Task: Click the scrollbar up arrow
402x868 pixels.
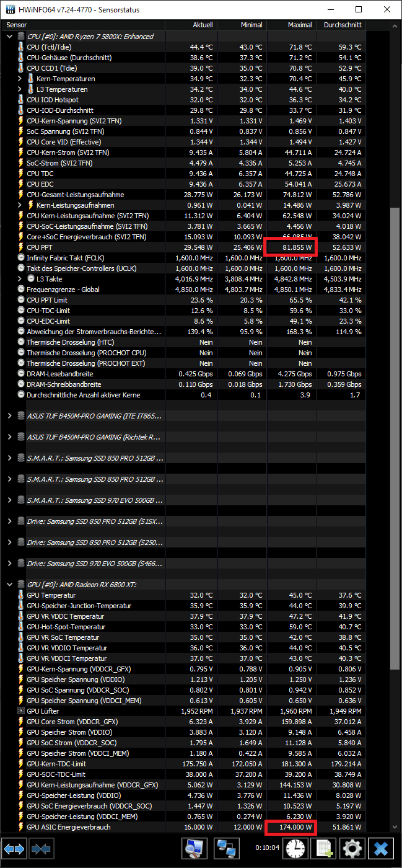Action: click(x=395, y=27)
